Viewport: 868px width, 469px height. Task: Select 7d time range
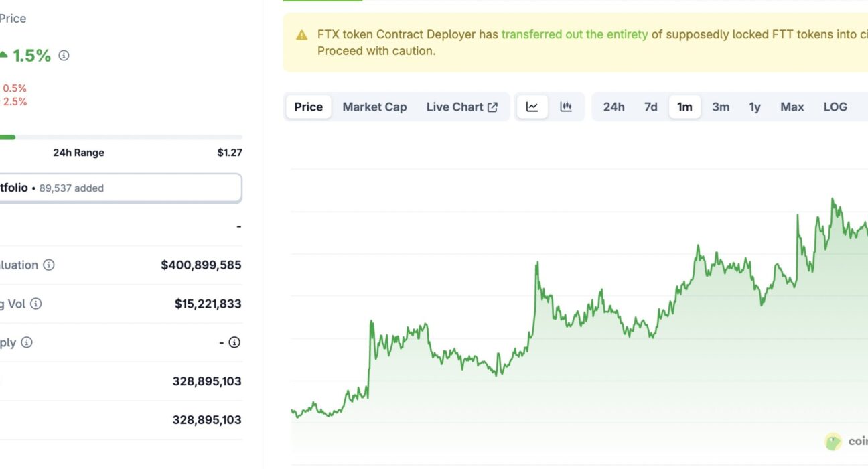651,107
